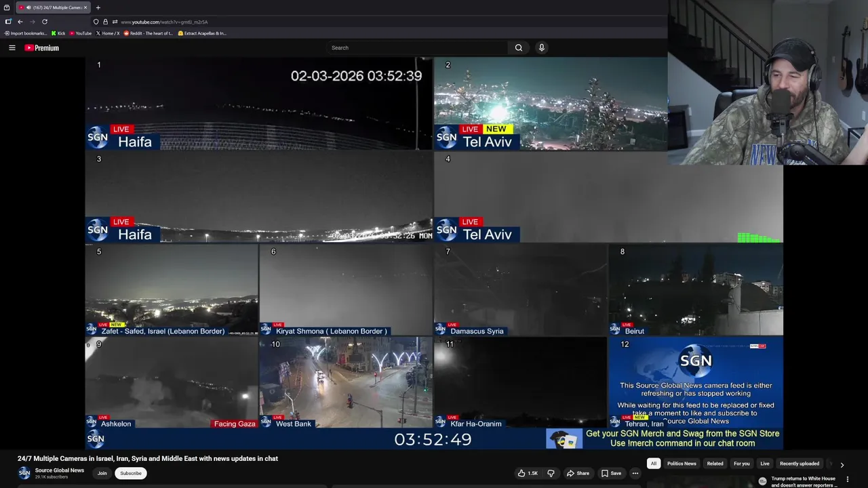The width and height of the screenshot is (868, 488).
Task: Open the YouTube bookmark
Action: (81, 33)
